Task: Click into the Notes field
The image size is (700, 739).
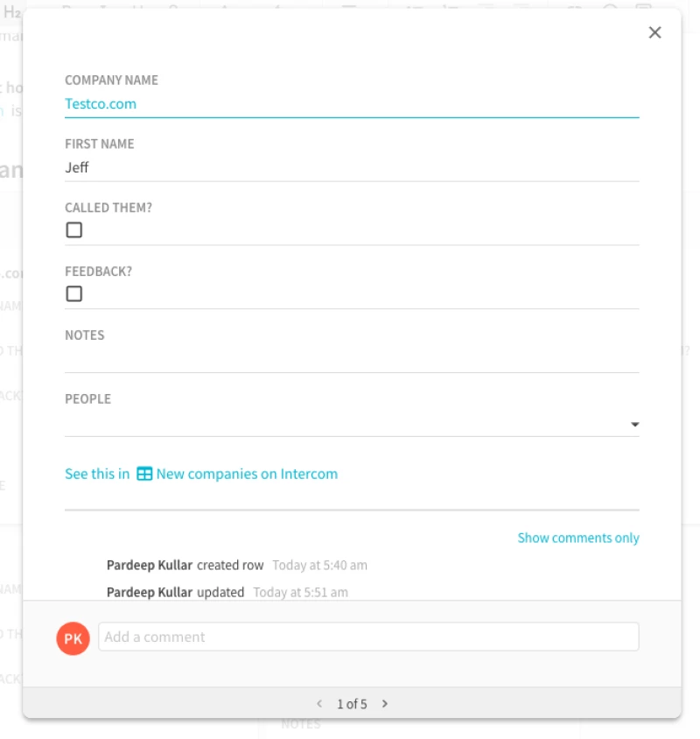Action: pyautogui.click(x=350, y=358)
